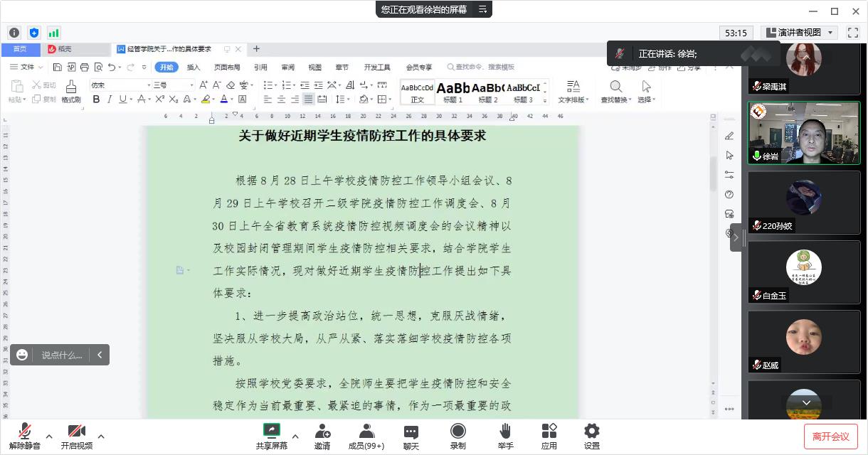Start sharing screen with 共享屏幕

click(271, 435)
